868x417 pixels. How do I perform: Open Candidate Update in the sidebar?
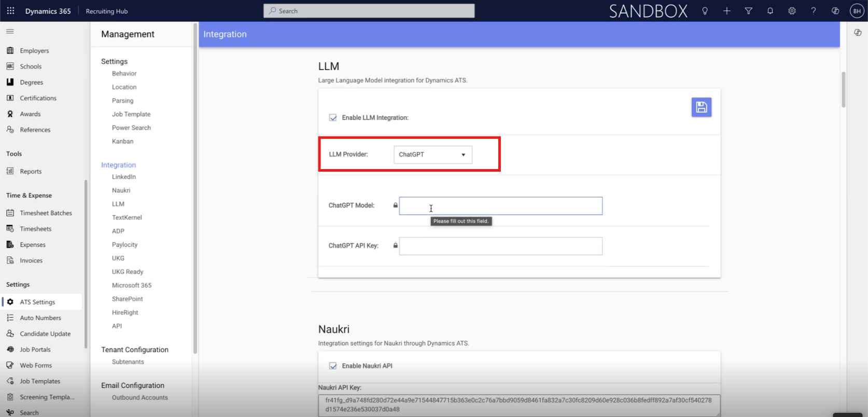(45, 333)
